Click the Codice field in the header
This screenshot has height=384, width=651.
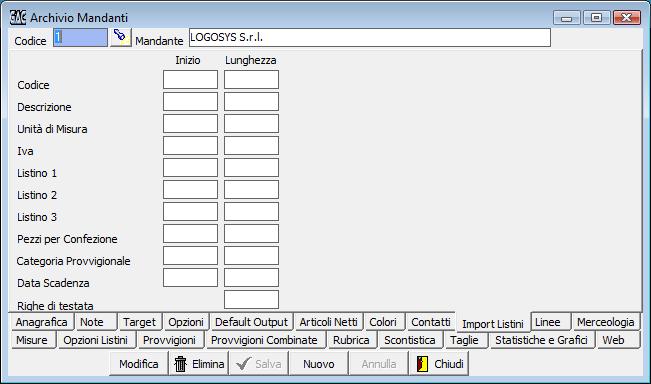click(81, 37)
